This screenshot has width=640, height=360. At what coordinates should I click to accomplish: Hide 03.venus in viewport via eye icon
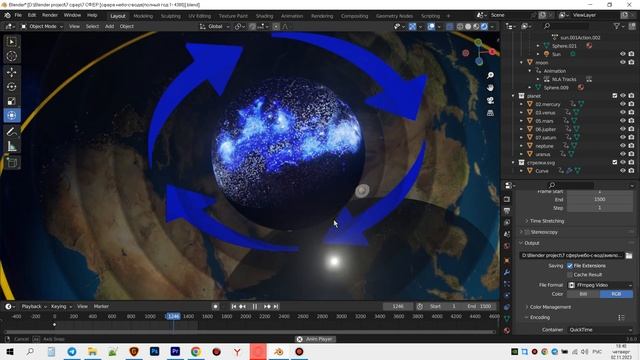(622, 112)
